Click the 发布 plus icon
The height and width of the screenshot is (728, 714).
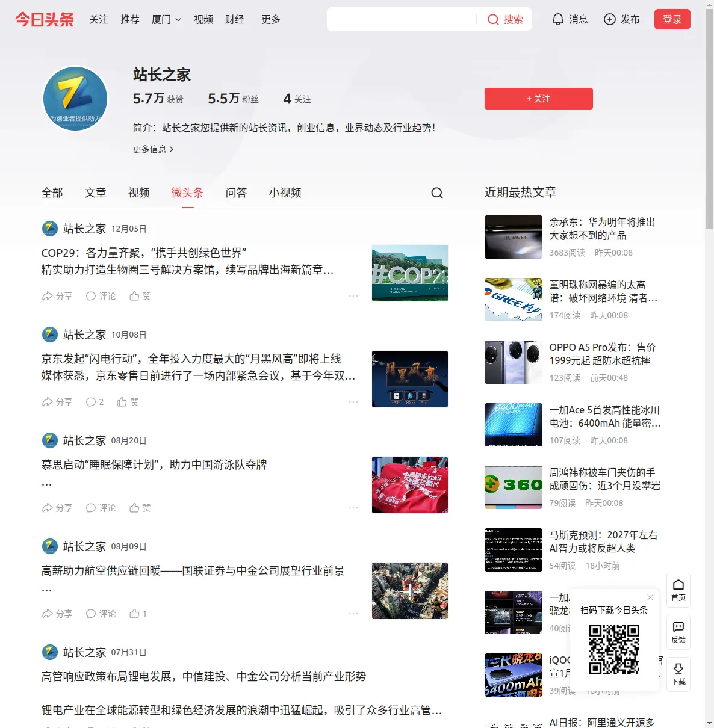pyautogui.click(x=610, y=20)
